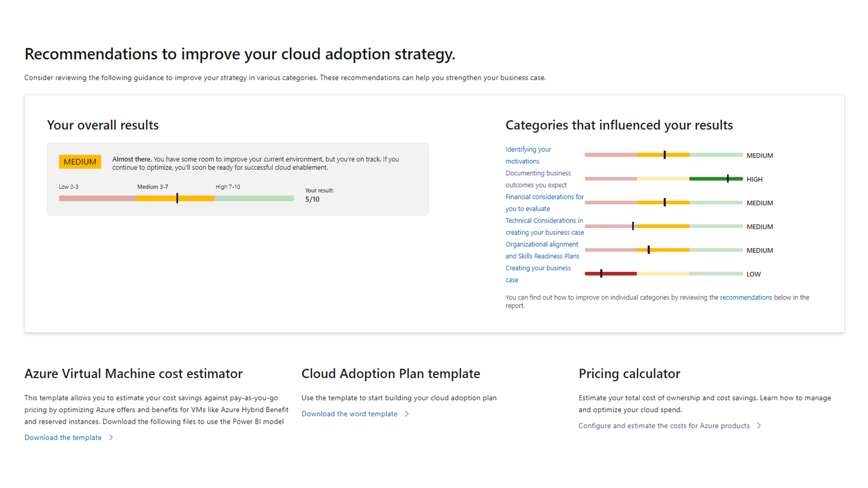
Task: Click the 'Download the word template' link
Action: click(349, 414)
